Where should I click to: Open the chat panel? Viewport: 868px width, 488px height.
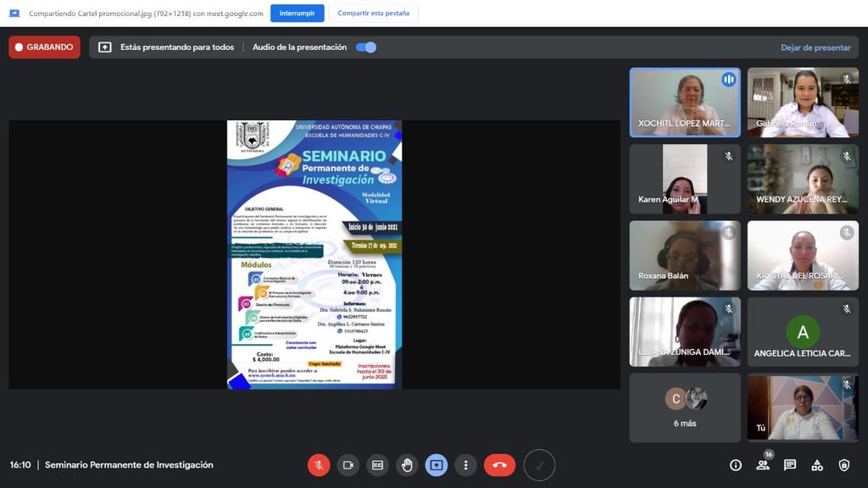(790, 465)
